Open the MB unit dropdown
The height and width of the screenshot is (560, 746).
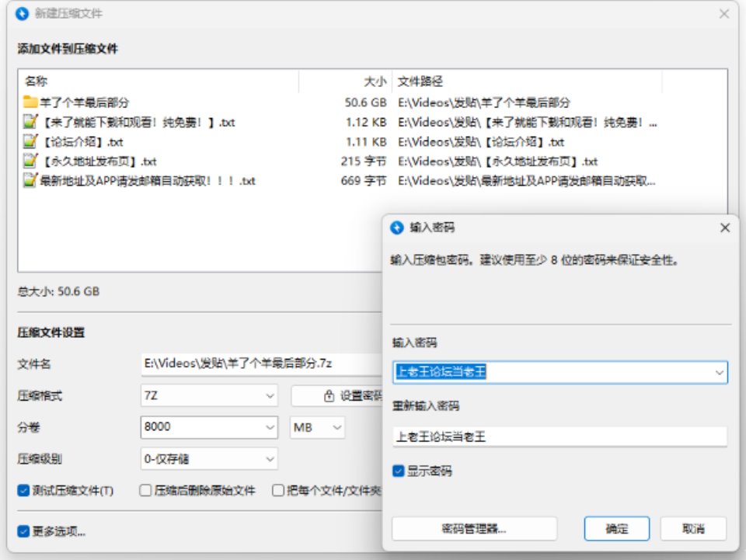click(338, 427)
